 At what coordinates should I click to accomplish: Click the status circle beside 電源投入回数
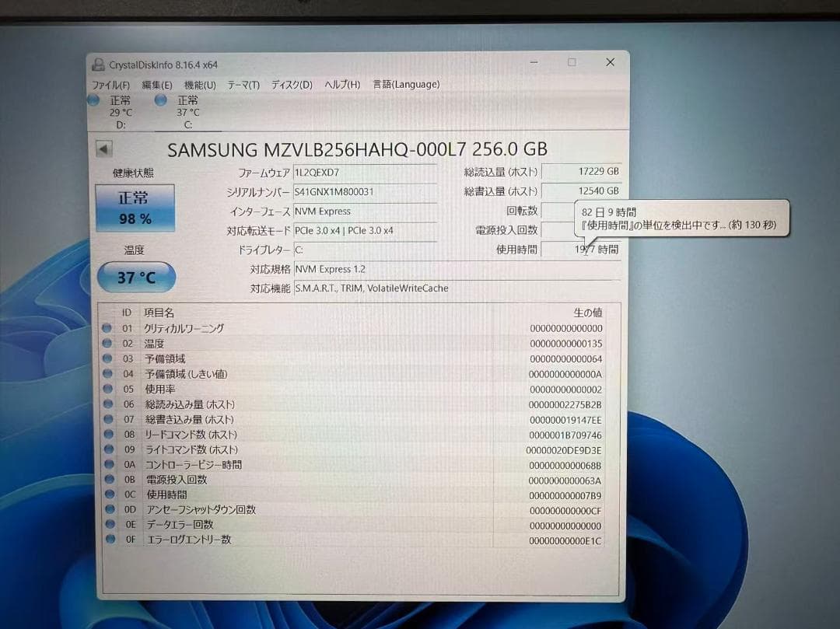tap(107, 479)
